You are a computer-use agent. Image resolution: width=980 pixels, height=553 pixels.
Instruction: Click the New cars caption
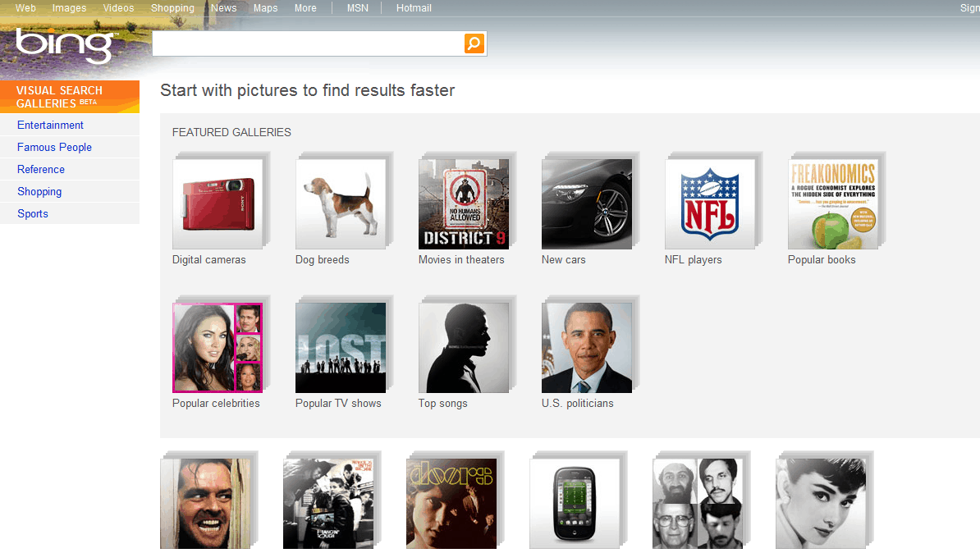coord(563,259)
